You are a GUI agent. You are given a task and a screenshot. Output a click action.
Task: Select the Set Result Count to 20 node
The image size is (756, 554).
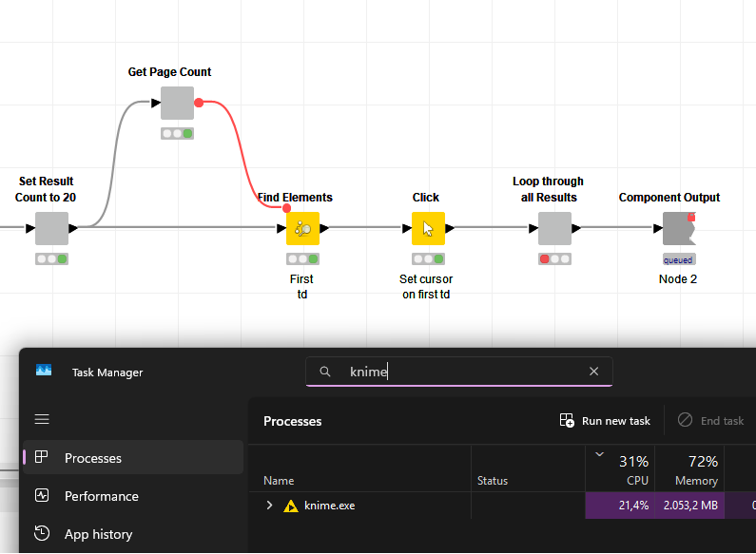click(51, 228)
